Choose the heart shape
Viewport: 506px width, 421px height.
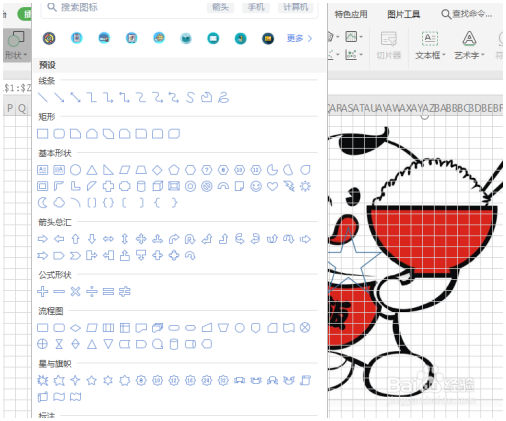272,186
